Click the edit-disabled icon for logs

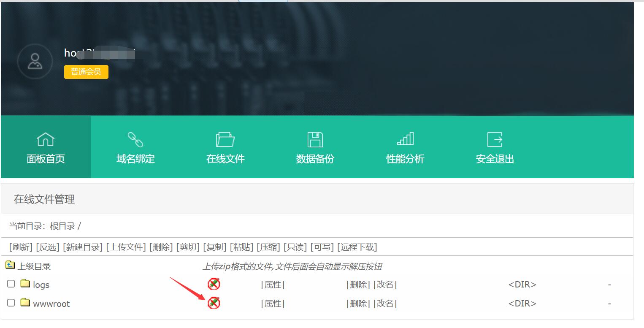[x=214, y=284]
